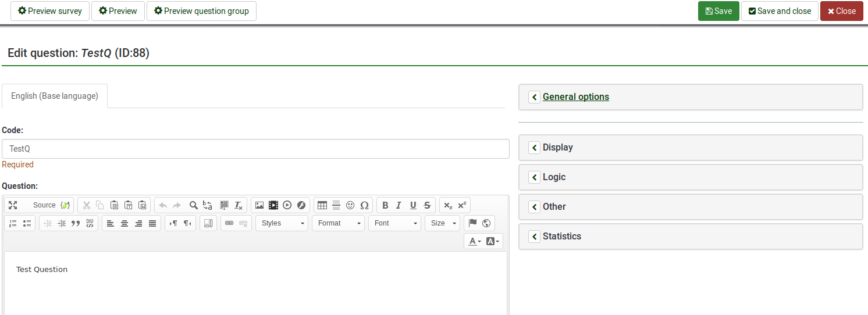Toggle bold formatting
This screenshot has width=868, height=315.
(385, 205)
